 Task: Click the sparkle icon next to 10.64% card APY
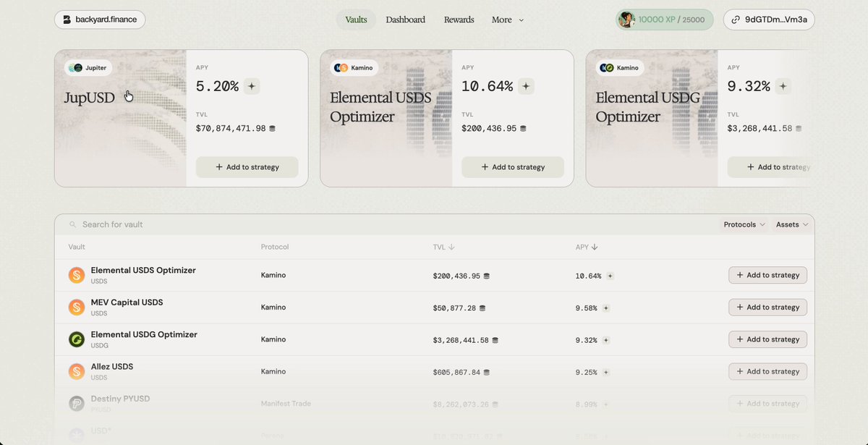tap(526, 86)
